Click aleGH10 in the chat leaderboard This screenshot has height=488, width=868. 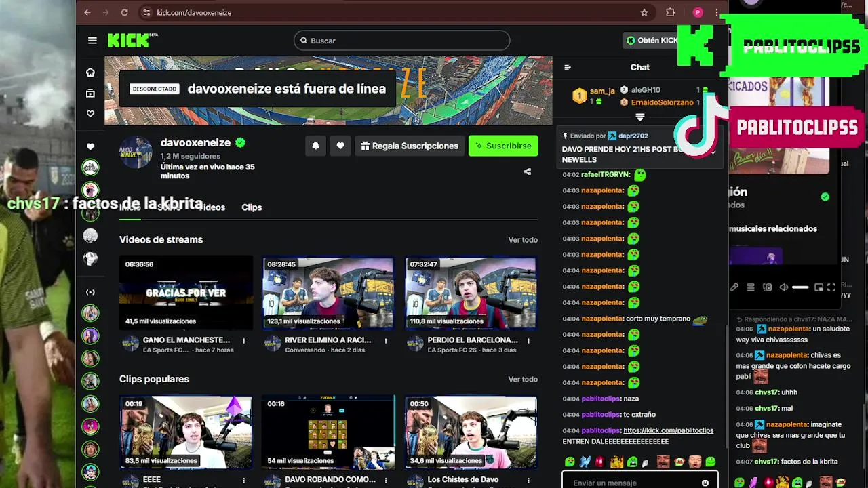(646, 89)
